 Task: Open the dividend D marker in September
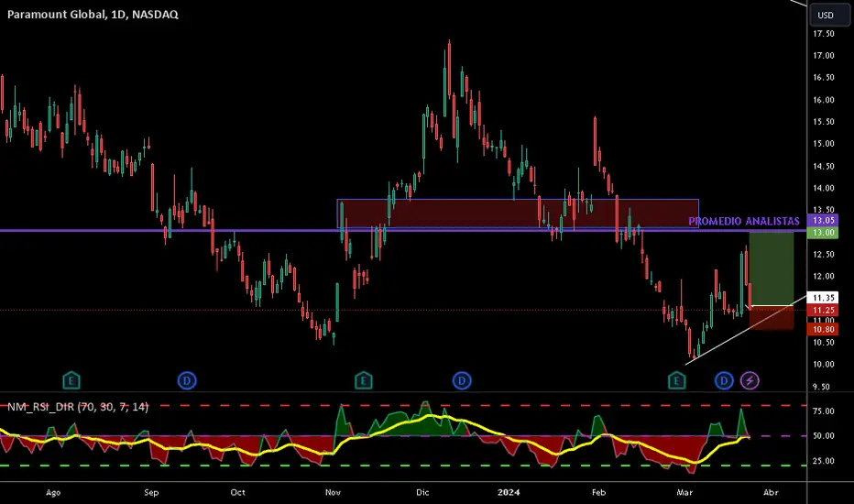187,380
